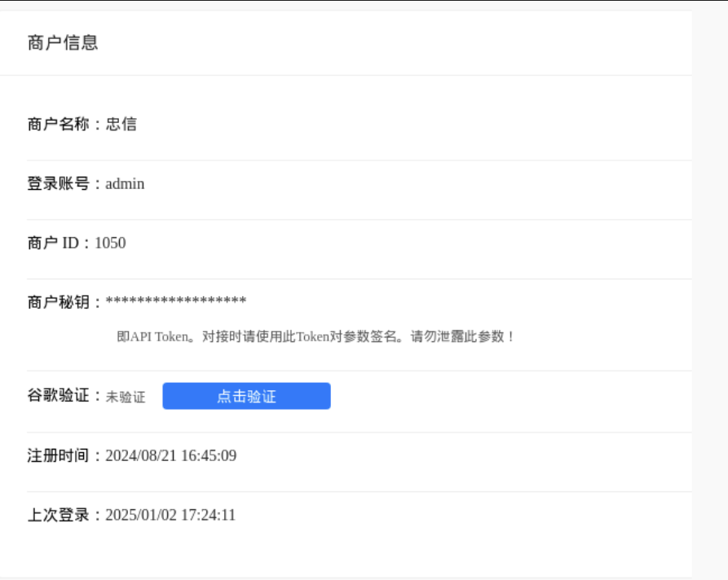This screenshot has width=728, height=580.
Task: Click the 上次登录 label
Action: (59, 515)
